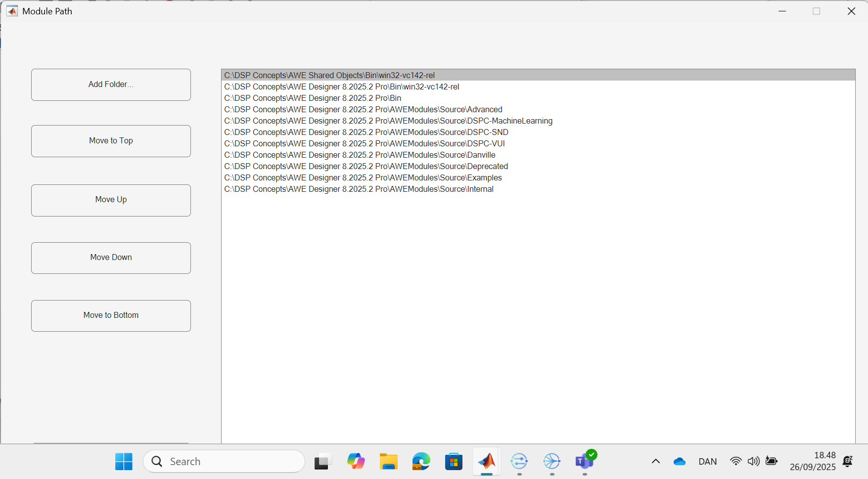Screen dimensions: 868x479
Task: Open Microsoft Store from the taskbar
Action: pos(454,462)
